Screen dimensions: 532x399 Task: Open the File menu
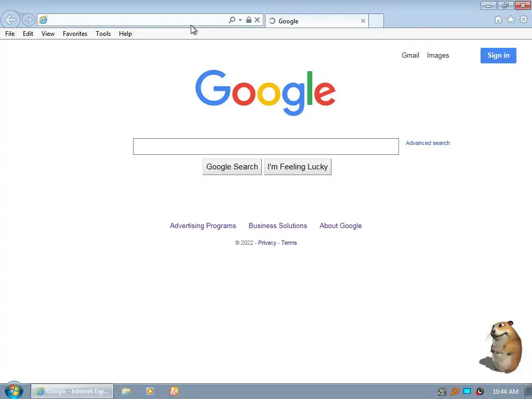[10, 34]
